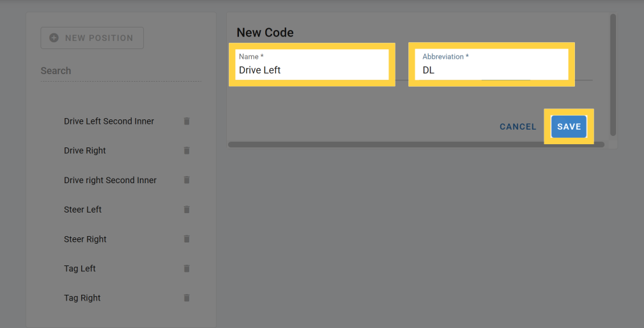Open Steer Left position entry
644x328 pixels.
(83, 209)
